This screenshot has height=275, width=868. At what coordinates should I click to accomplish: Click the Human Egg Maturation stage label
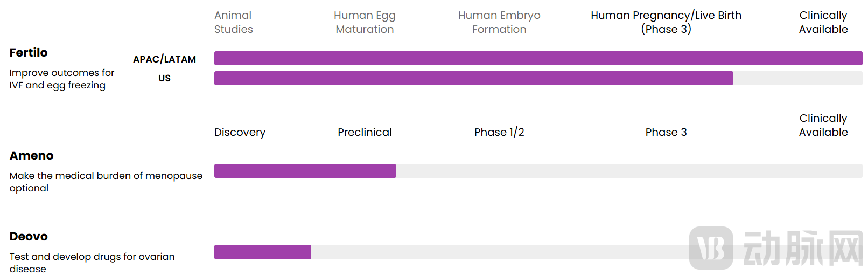(x=365, y=22)
